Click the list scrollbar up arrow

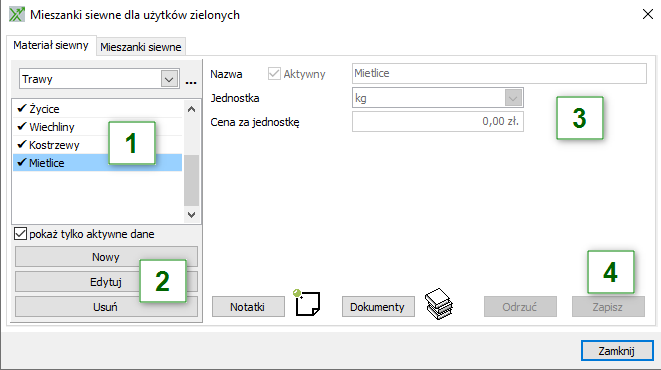pyautogui.click(x=191, y=109)
